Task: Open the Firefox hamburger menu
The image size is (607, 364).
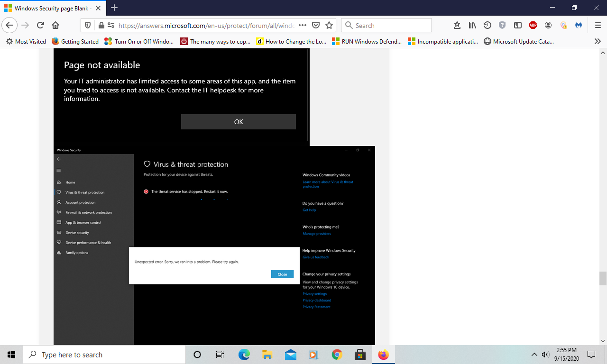Action: point(598,25)
